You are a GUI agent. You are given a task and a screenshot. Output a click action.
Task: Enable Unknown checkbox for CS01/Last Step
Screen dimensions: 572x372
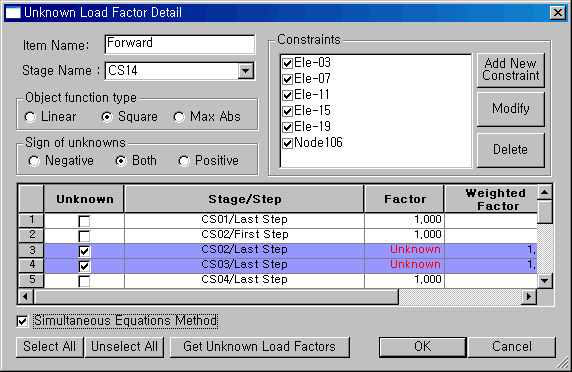(x=84, y=221)
